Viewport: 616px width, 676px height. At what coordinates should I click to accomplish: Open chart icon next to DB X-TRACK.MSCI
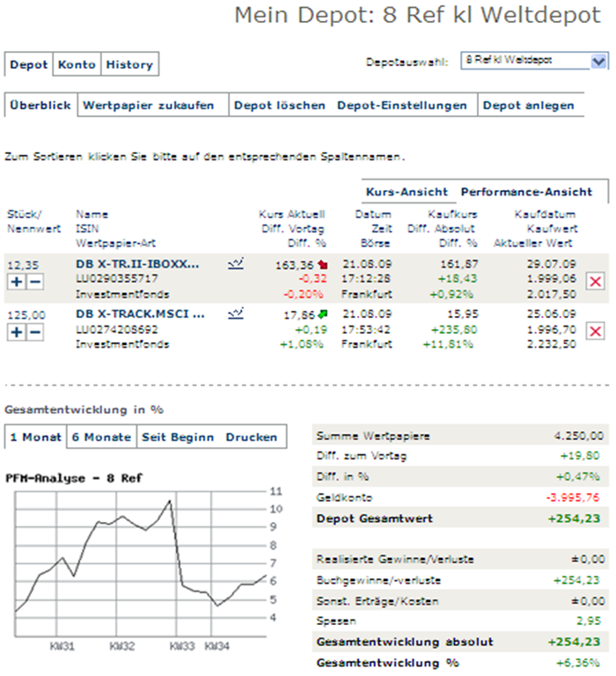235,312
